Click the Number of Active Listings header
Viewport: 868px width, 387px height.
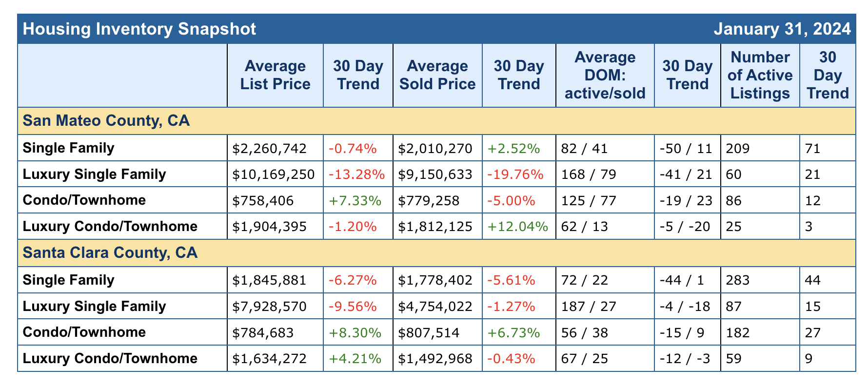pyautogui.click(x=760, y=75)
